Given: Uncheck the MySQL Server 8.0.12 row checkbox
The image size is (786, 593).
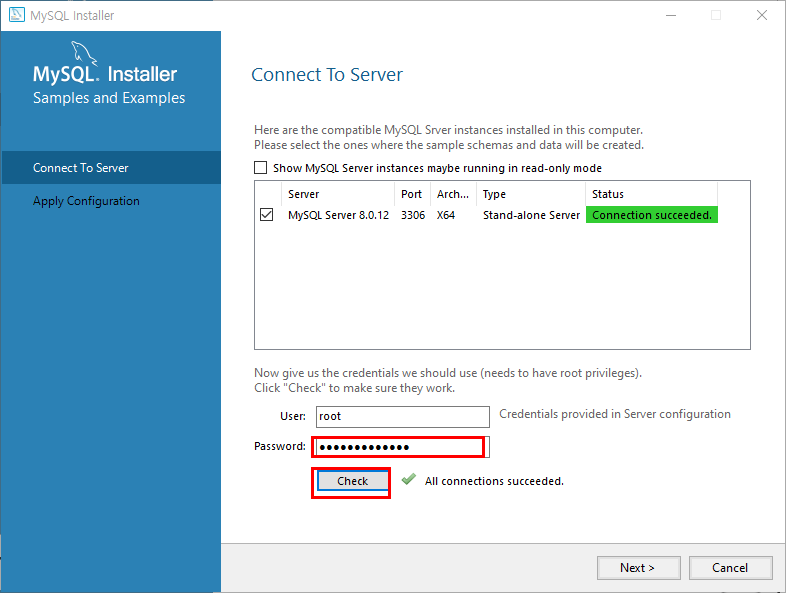Looking at the screenshot, I should 267,215.
